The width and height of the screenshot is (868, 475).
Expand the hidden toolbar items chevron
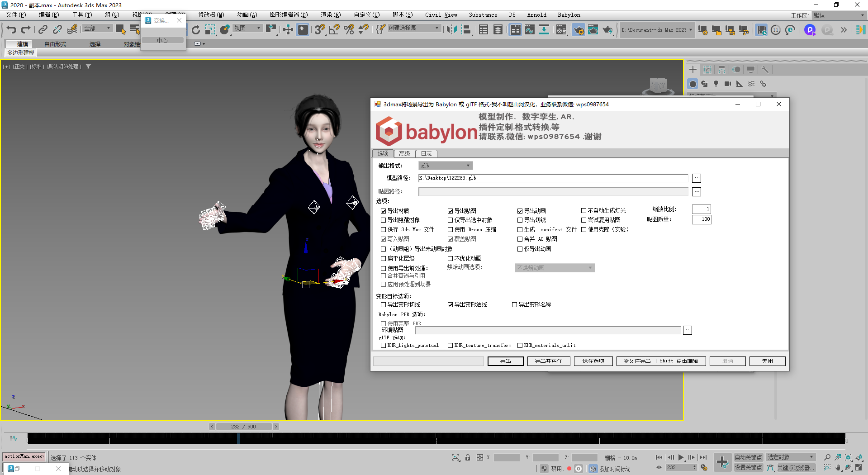point(844,30)
